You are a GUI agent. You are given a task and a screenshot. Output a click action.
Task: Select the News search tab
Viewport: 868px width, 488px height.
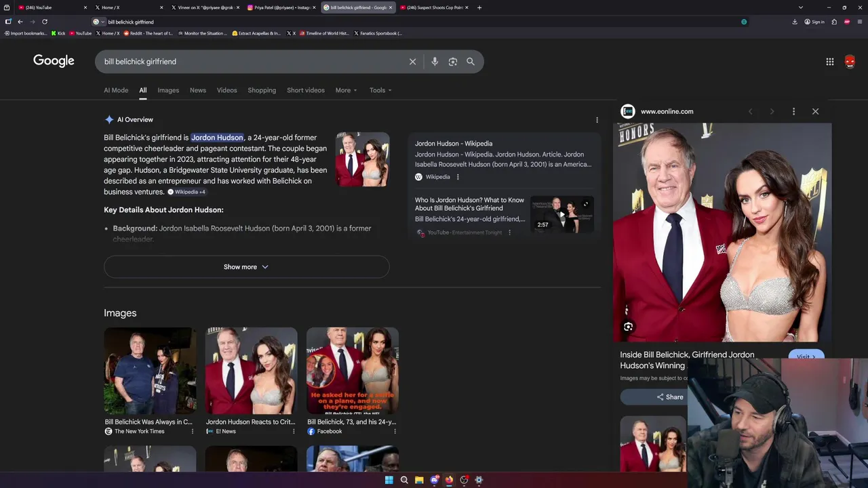click(x=198, y=90)
